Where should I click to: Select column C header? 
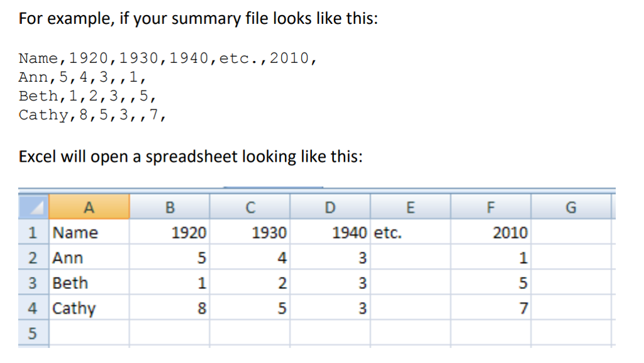[x=250, y=206]
